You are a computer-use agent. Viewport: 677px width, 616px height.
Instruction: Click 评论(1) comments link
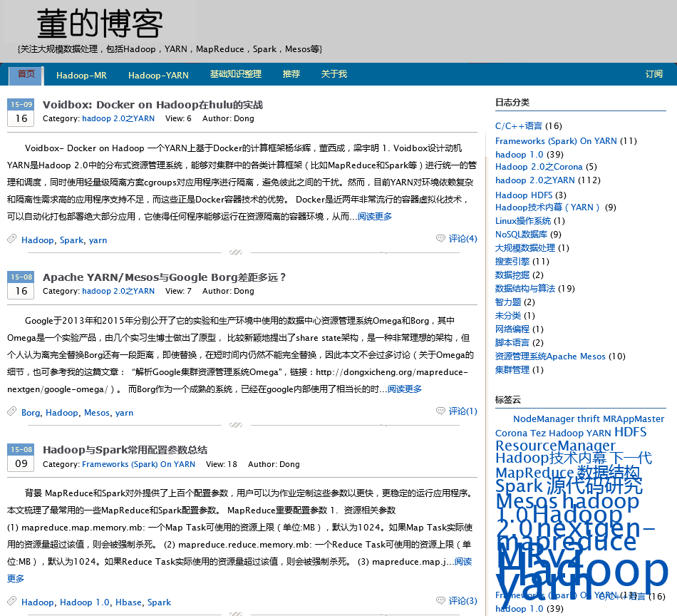[462, 411]
